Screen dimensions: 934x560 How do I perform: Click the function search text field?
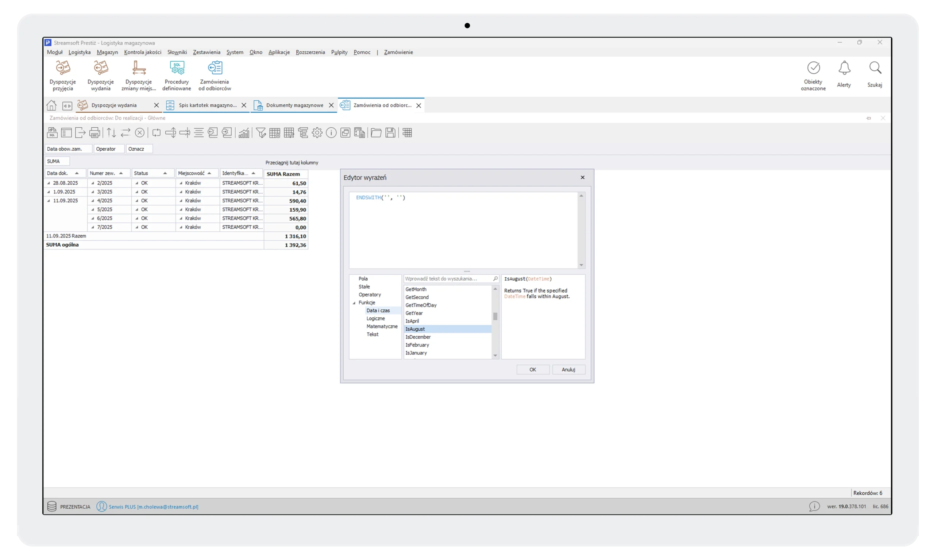[x=447, y=279]
